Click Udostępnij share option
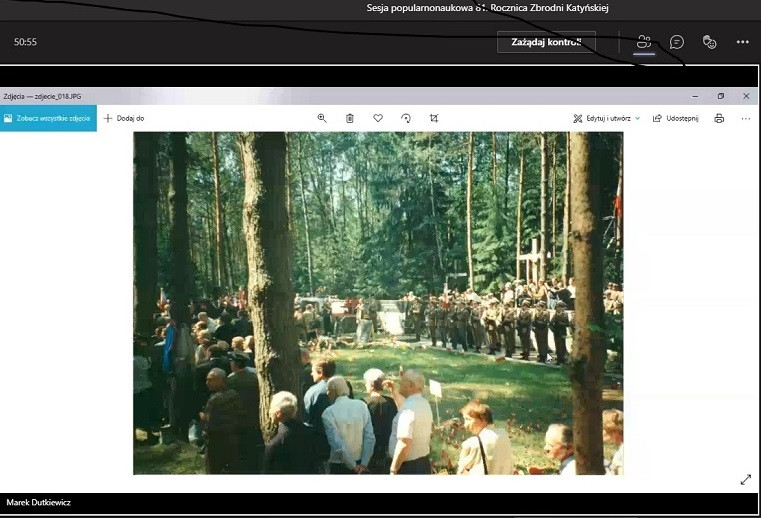This screenshot has height=518, width=761. click(675, 118)
